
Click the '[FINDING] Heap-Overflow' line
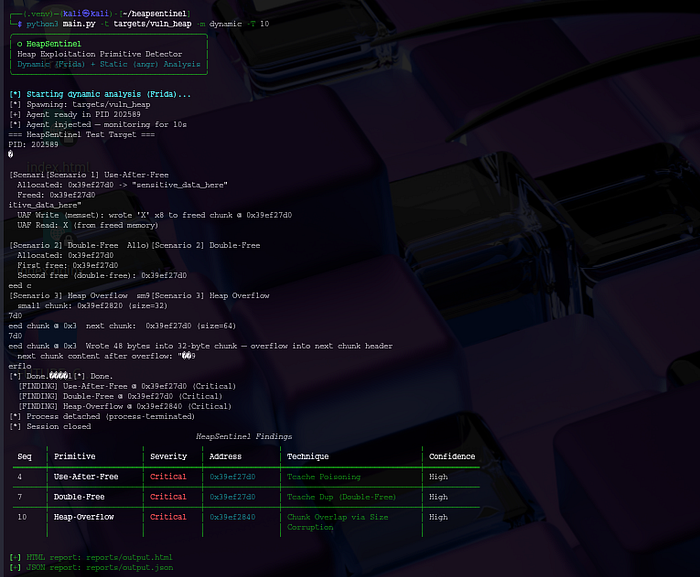click(x=125, y=406)
